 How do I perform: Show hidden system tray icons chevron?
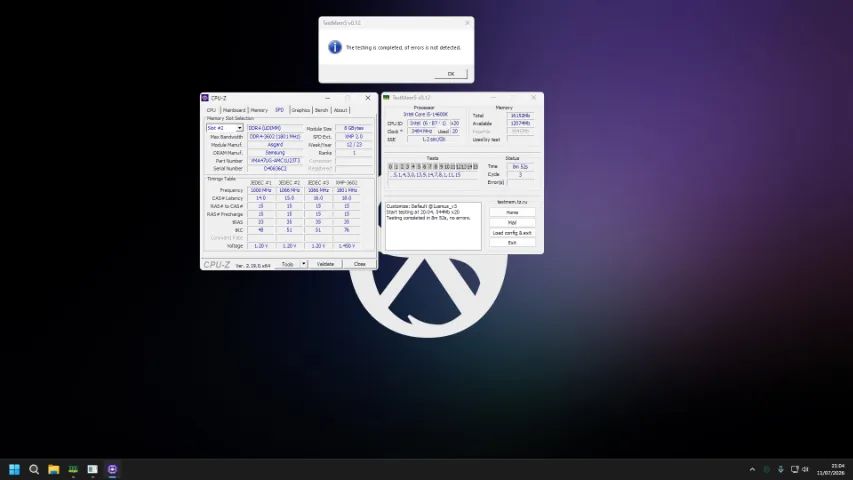pyautogui.click(x=752, y=469)
